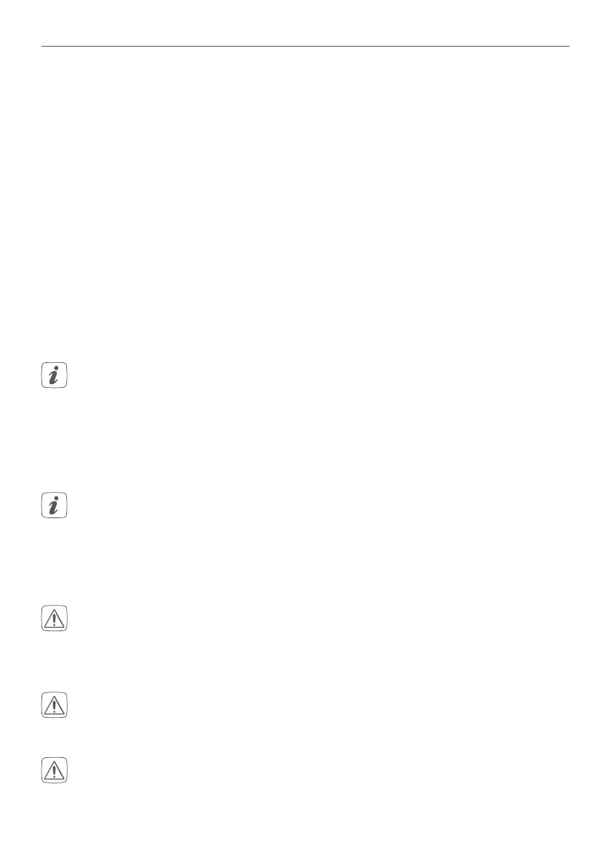Image resolution: width=611 pixels, height=868 pixels.
Task: Select the middle warning triangle icon
Action: coord(54,705)
